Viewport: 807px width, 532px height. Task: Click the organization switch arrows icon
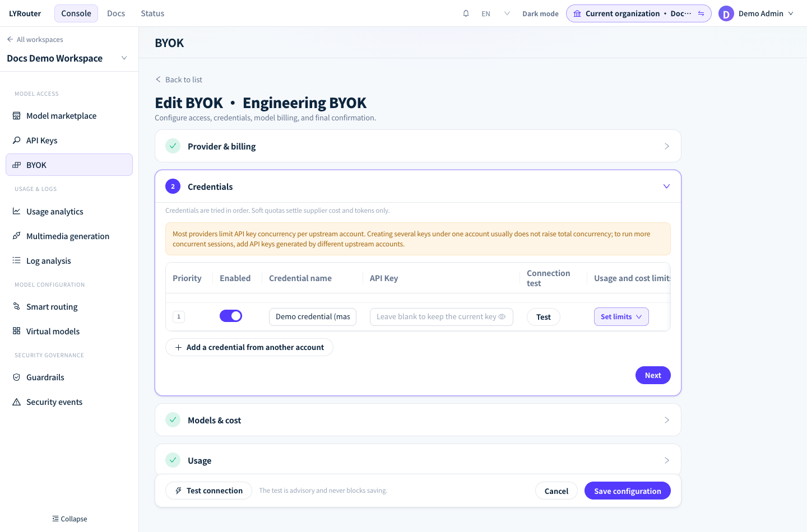pos(701,13)
